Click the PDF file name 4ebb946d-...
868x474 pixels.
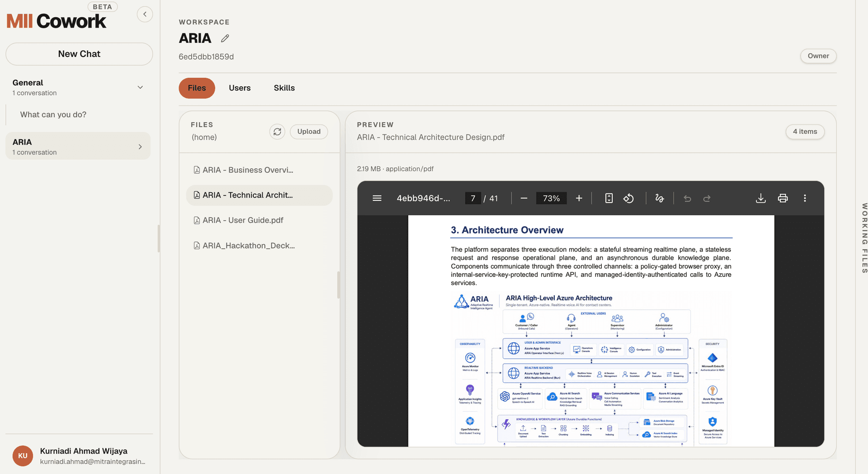423,198
